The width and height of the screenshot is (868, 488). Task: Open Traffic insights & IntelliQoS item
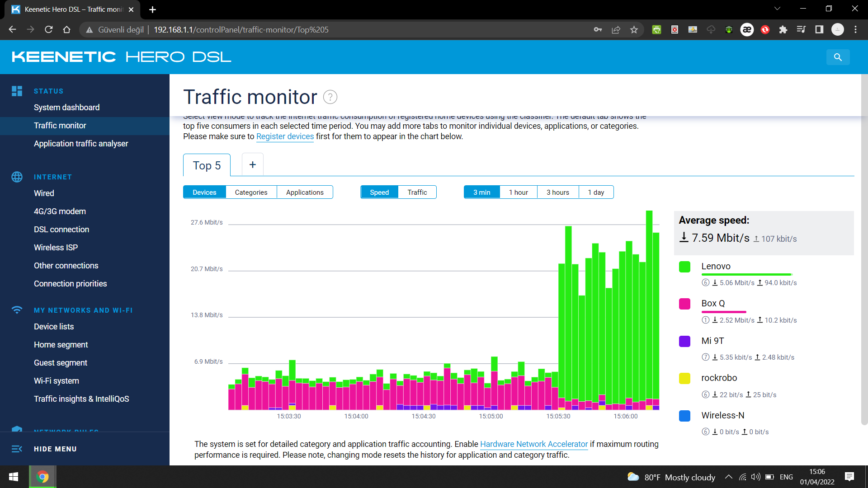pyautogui.click(x=81, y=399)
